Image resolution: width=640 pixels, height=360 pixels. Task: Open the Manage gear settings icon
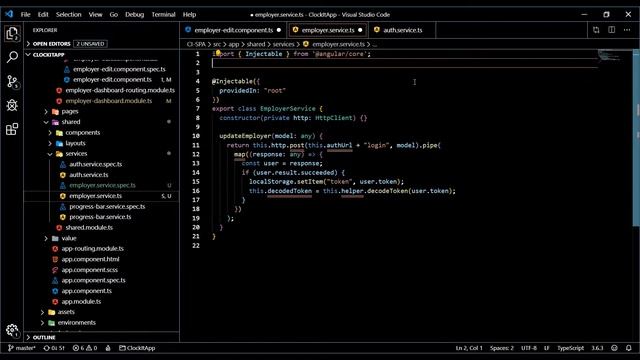pyautogui.click(x=12, y=330)
